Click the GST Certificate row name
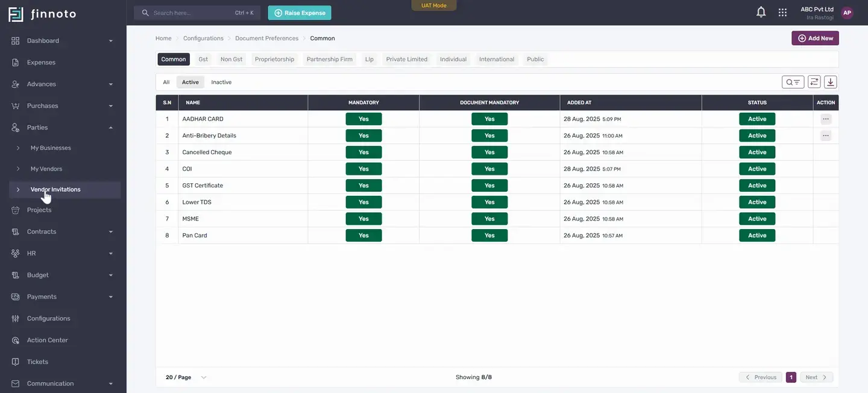The width and height of the screenshot is (868, 393). (203, 186)
